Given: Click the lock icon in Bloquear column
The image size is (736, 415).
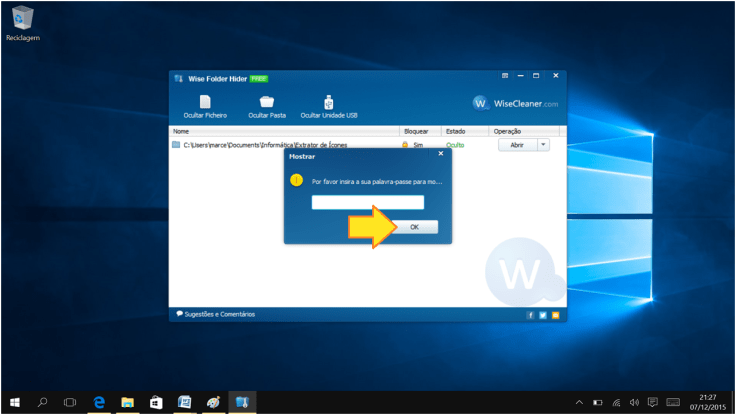Looking at the screenshot, I should (x=405, y=145).
